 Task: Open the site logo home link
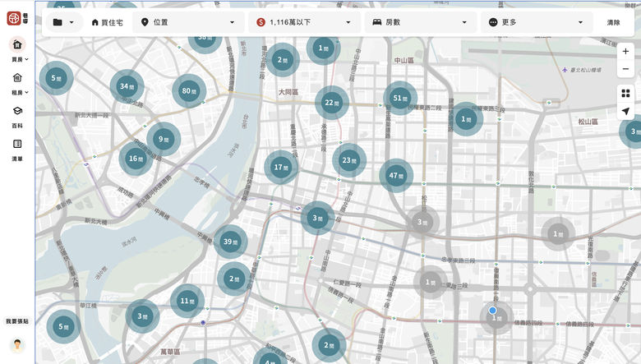17,18
